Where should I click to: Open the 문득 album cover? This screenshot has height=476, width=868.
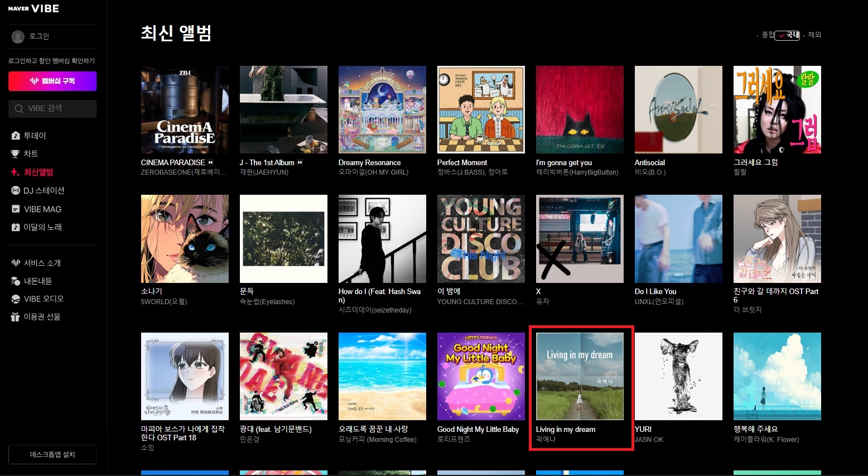tap(283, 238)
